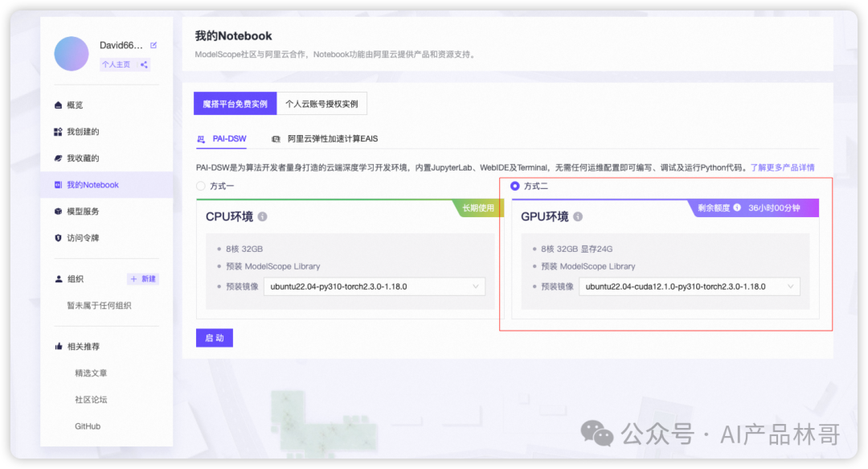Click the user avatar circle
This screenshot has height=469, width=868.
(x=72, y=54)
